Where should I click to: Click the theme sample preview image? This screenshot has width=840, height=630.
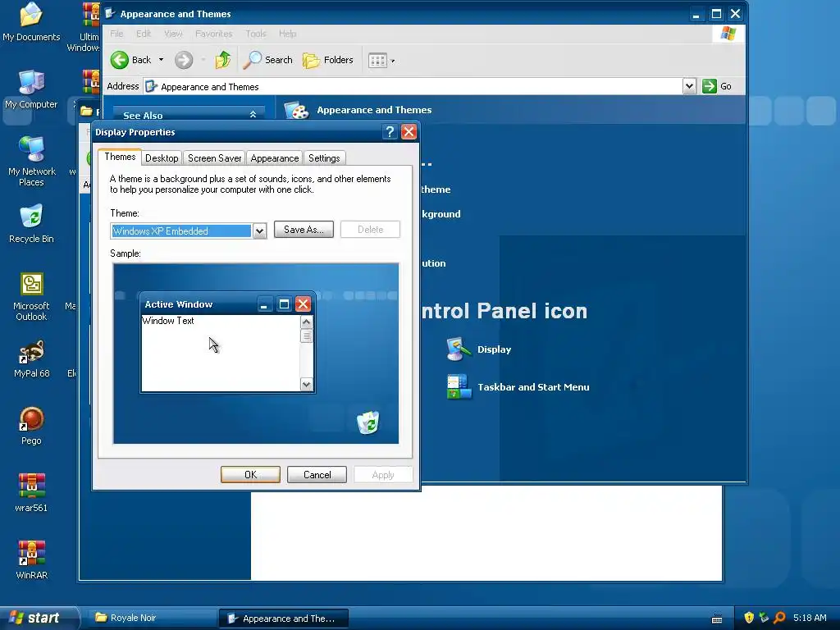click(x=256, y=354)
